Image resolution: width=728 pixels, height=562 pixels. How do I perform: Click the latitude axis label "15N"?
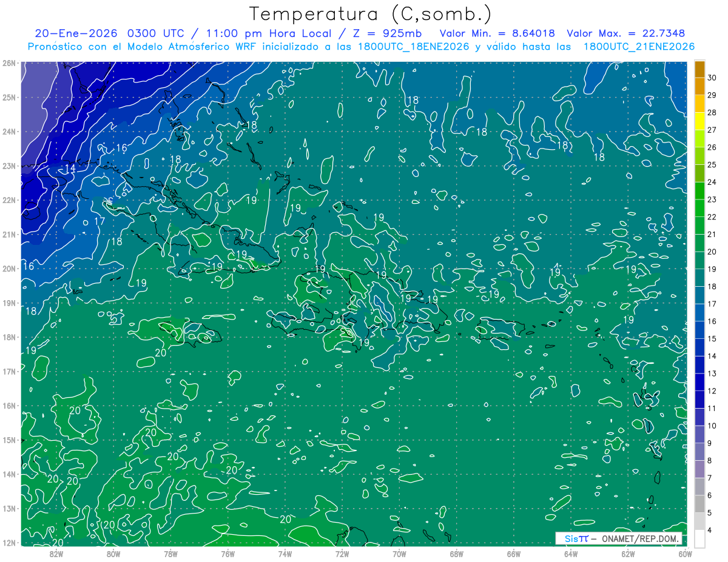[8, 440]
